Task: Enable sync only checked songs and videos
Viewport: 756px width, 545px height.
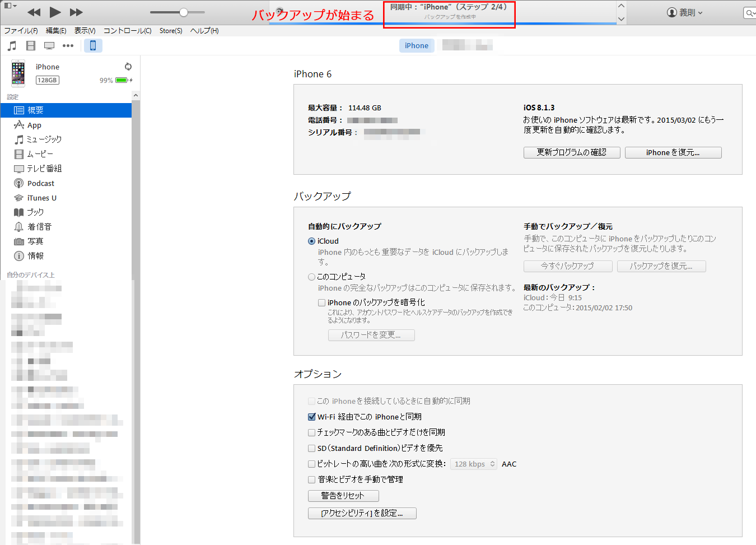Action: click(x=311, y=432)
